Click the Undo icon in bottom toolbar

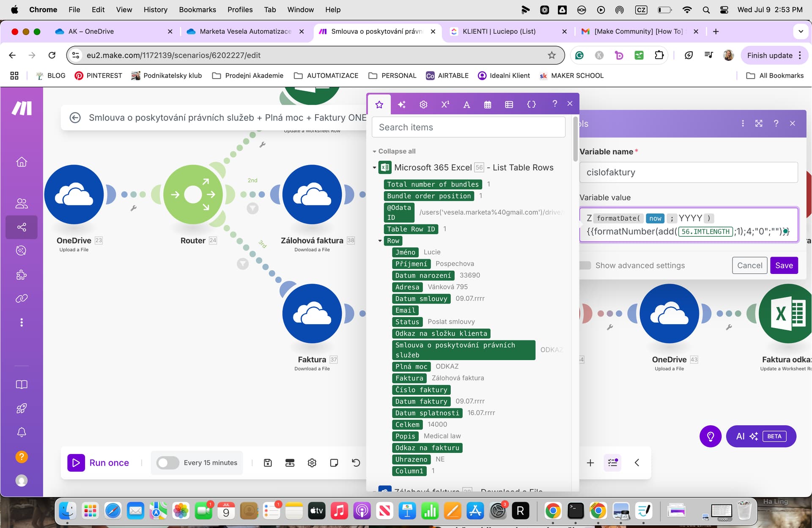click(356, 463)
